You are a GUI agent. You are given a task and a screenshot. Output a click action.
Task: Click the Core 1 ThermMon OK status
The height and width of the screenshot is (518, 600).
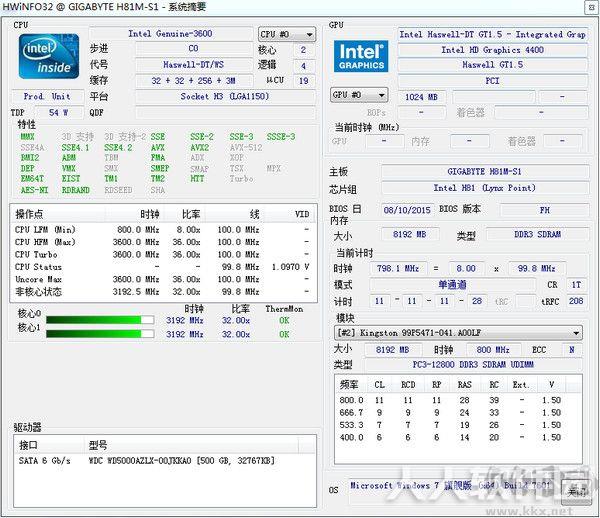284,334
